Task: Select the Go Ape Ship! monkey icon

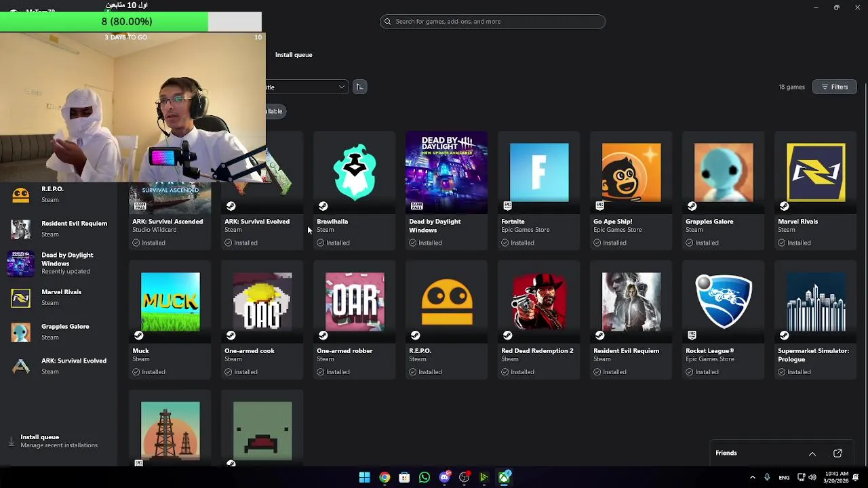Action: 631,172
